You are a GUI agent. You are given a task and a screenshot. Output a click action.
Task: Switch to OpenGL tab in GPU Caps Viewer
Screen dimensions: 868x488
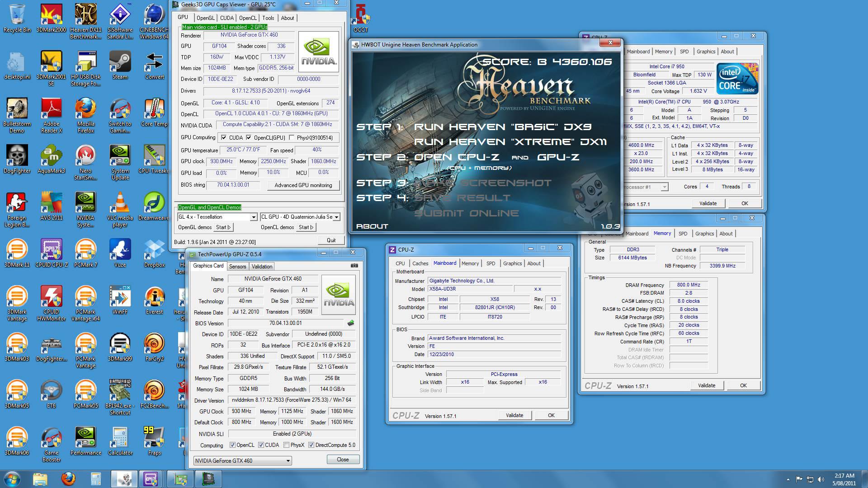coord(205,18)
